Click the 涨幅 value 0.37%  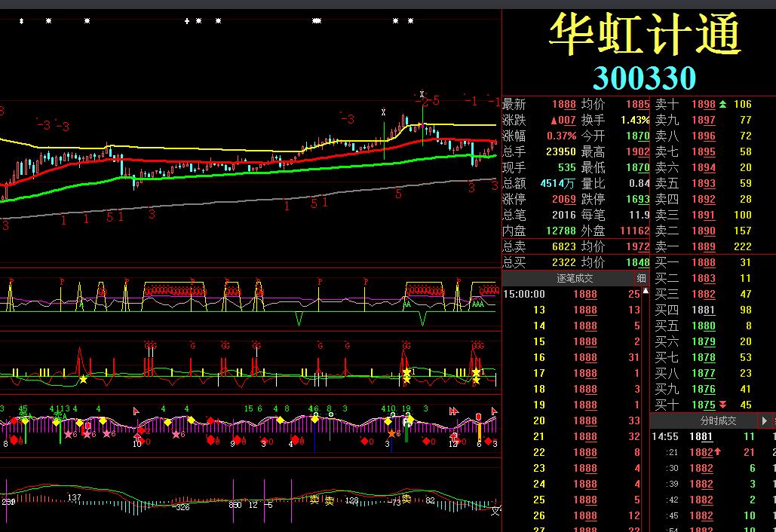point(561,136)
